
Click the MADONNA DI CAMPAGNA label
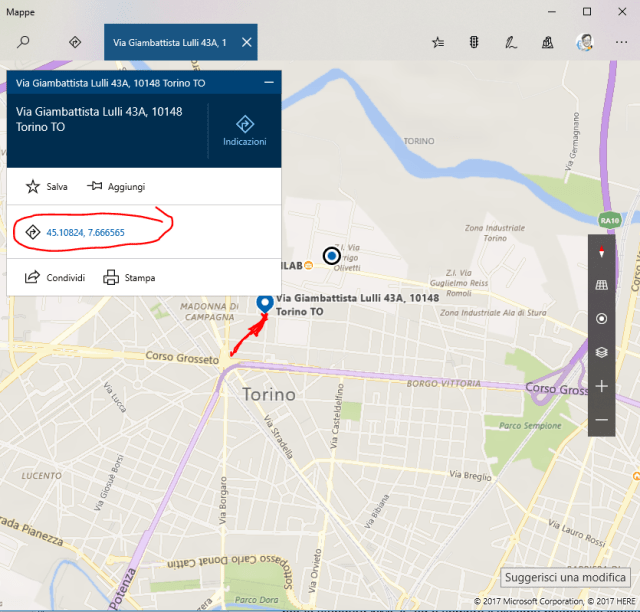click(209, 312)
